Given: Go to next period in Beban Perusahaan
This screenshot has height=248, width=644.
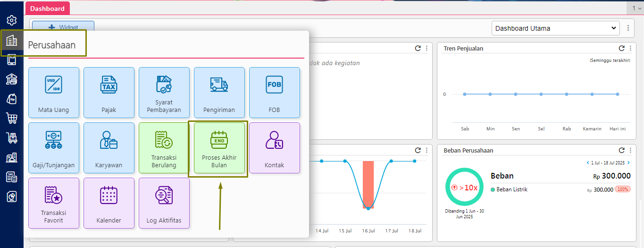Looking at the screenshot, I should pos(628,163).
